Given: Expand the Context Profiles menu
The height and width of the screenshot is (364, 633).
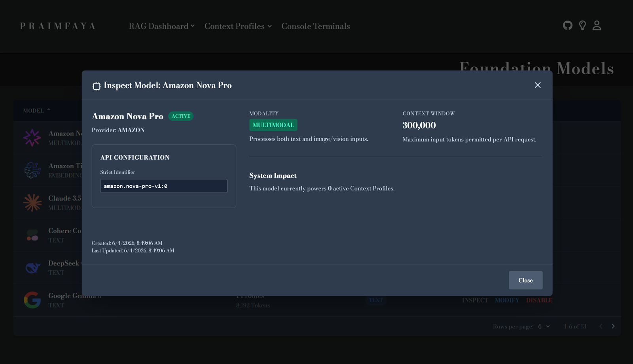Looking at the screenshot, I should (x=238, y=26).
